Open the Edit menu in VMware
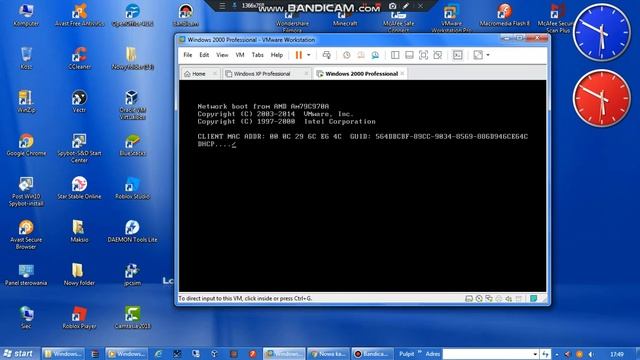 click(x=204, y=55)
